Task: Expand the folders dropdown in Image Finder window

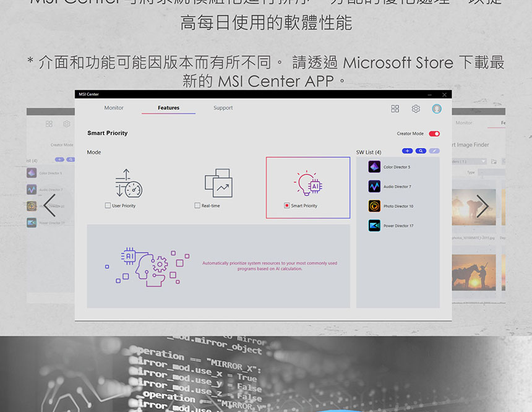Action: click(x=470, y=161)
